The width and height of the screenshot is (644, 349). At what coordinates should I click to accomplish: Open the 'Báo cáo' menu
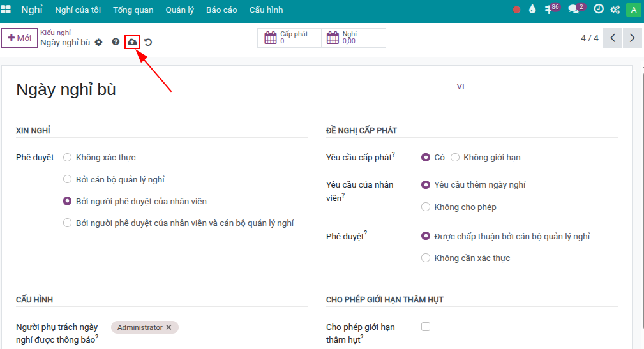pos(221,10)
